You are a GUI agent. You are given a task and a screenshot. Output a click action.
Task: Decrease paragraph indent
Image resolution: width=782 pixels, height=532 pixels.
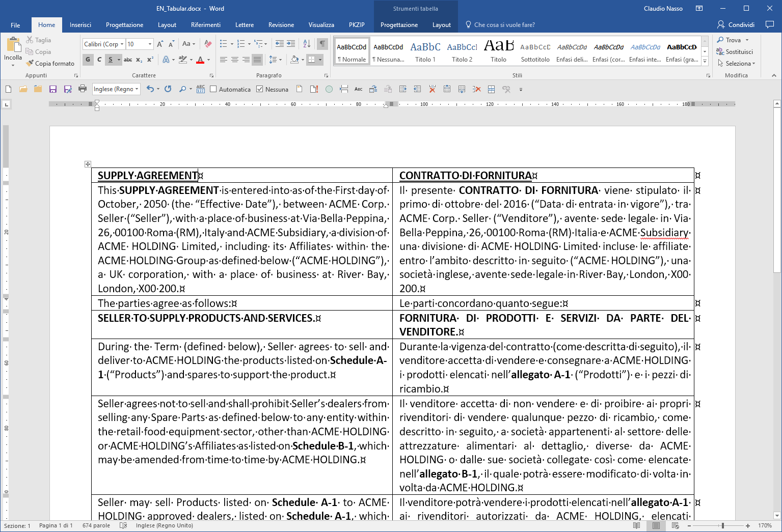(x=280, y=44)
